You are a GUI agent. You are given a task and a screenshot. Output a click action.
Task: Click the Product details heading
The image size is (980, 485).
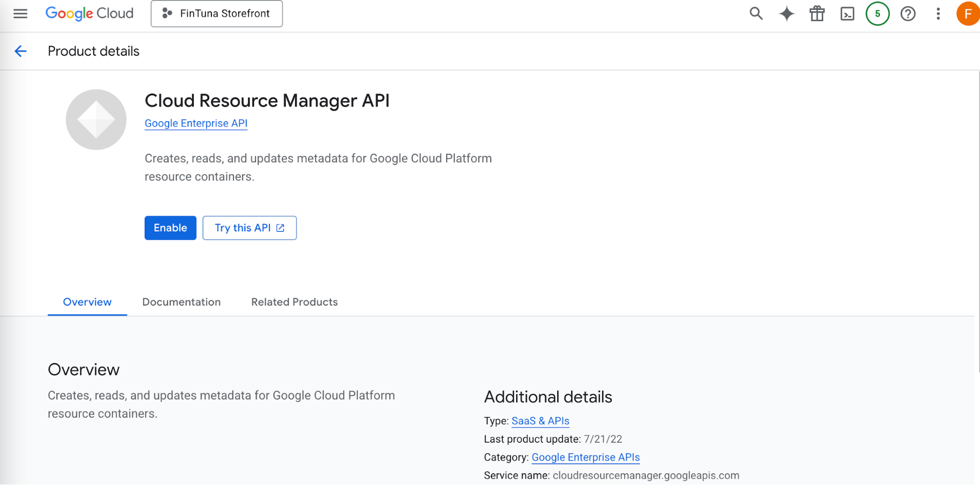click(x=94, y=51)
